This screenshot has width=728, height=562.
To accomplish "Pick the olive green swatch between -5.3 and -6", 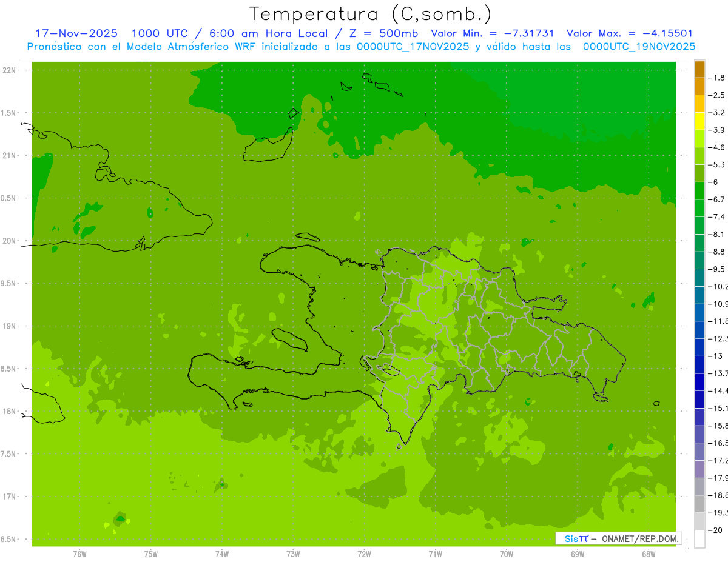I will [699, 173].
